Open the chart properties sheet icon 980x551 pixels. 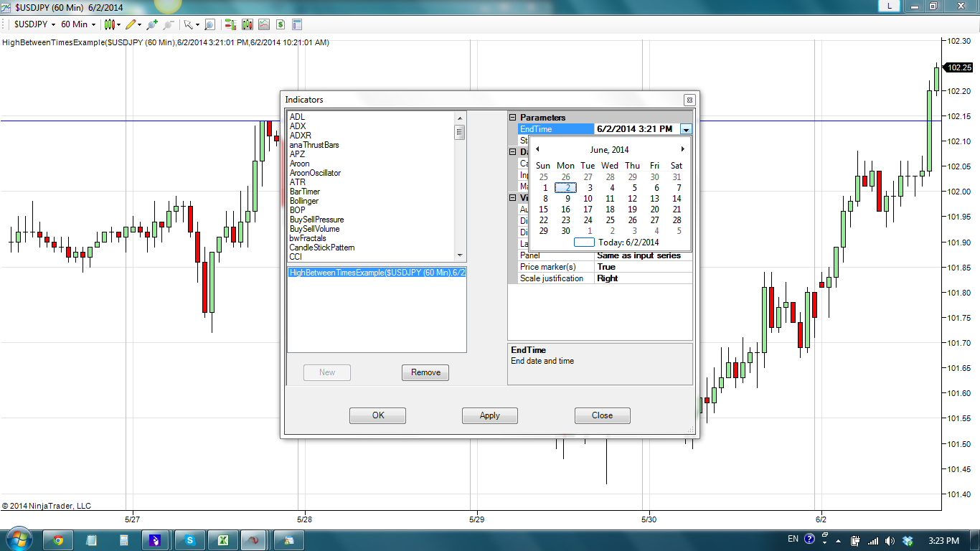click(297, 24)
